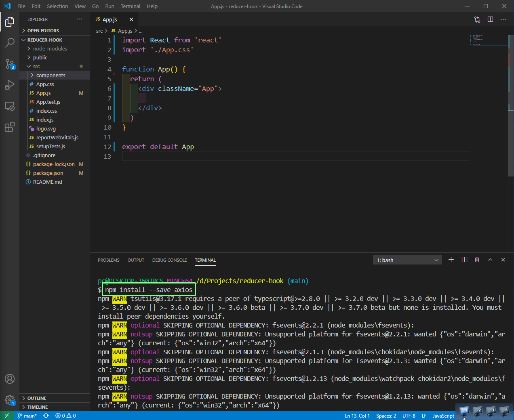Screen dimensions: 514x420
Task: Close the terminal panel
Action: [x=503, y=260]
